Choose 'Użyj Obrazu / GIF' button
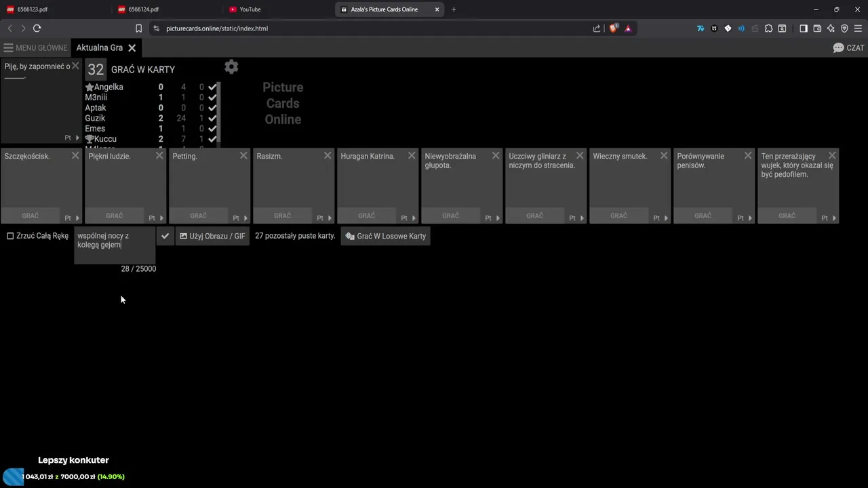 point(213,236)
